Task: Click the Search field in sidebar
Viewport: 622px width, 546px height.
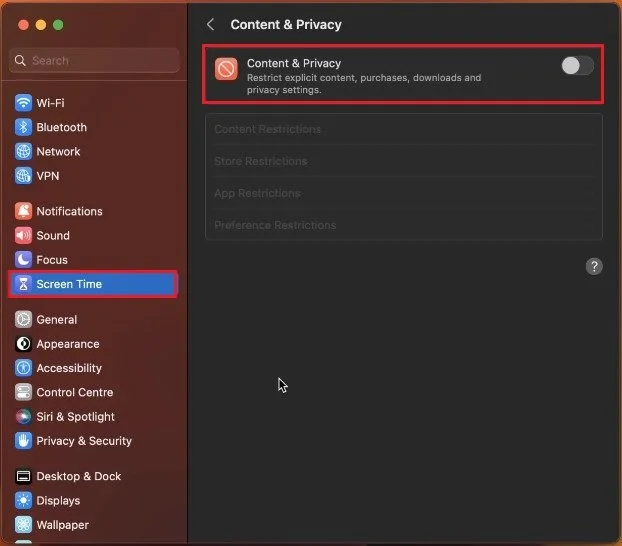Action: [x=94, y=60]
